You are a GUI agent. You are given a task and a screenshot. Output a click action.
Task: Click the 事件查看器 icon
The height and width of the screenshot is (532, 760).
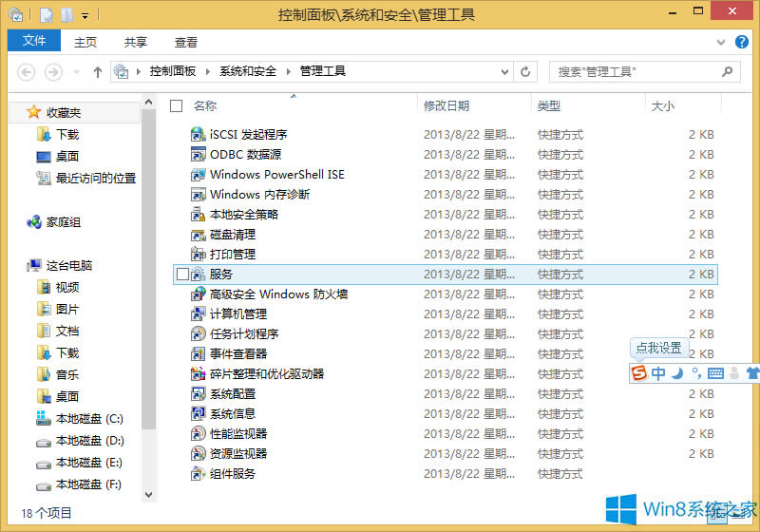(x=199, y=354)
